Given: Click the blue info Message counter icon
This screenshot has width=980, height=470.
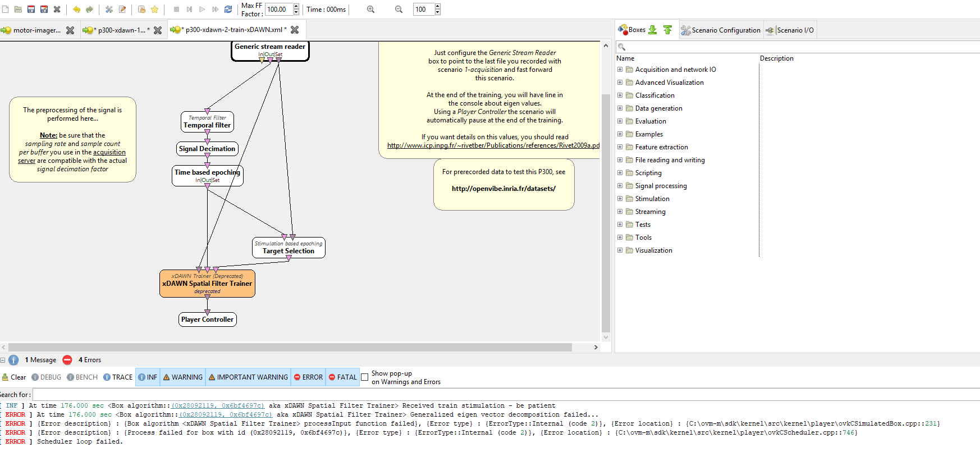Looking at the screenshot, I should 13,360.
